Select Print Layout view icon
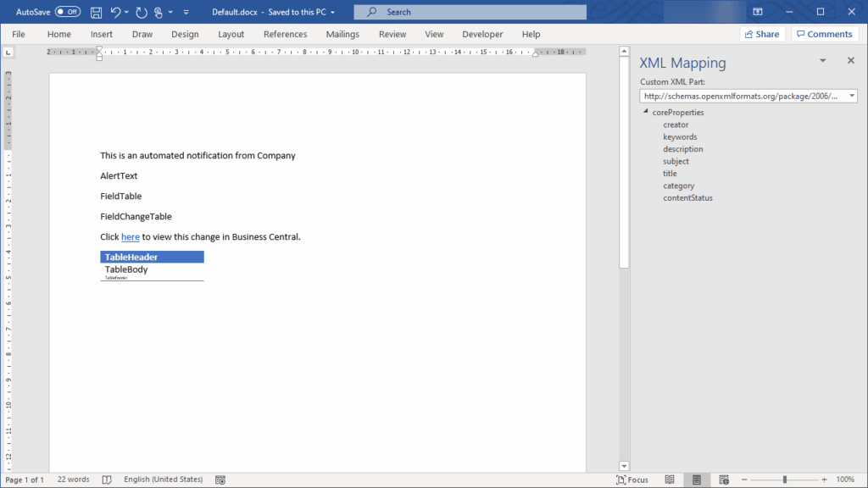The width and height of the screenshot is (868, 488). coord(697,479)
